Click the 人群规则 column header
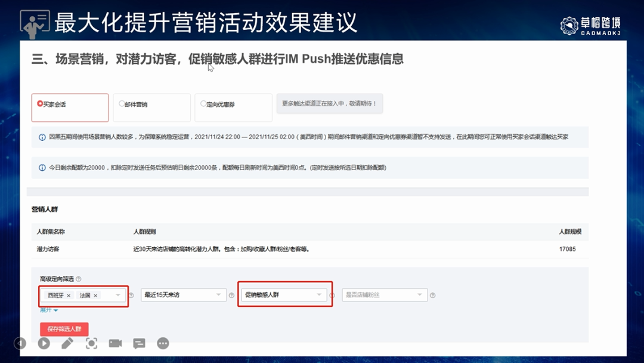 coord(144,232)
